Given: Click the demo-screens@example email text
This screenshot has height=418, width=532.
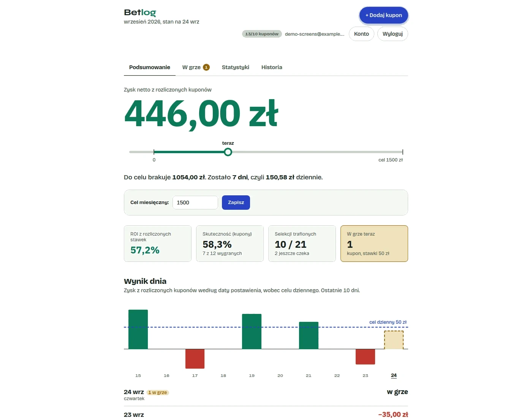Looking at the screenshot, I should click(x=315, y=34).
